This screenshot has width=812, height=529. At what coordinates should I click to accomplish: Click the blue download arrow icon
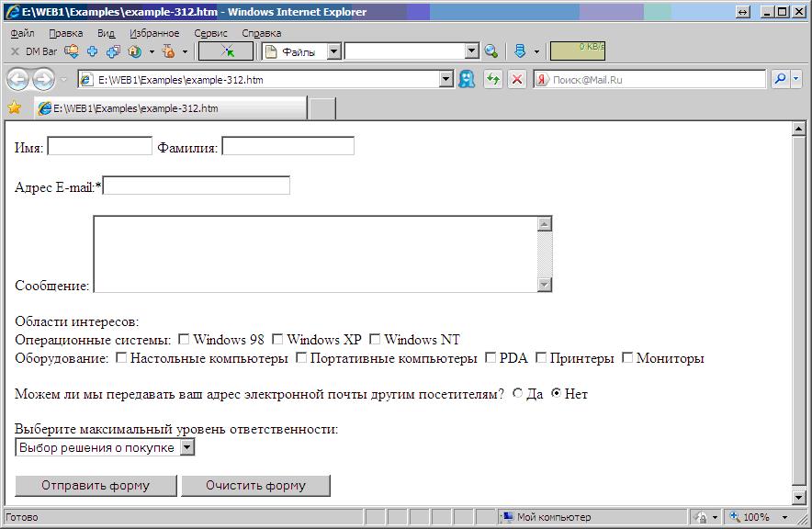pyautogui.click(x=520, y=51)
